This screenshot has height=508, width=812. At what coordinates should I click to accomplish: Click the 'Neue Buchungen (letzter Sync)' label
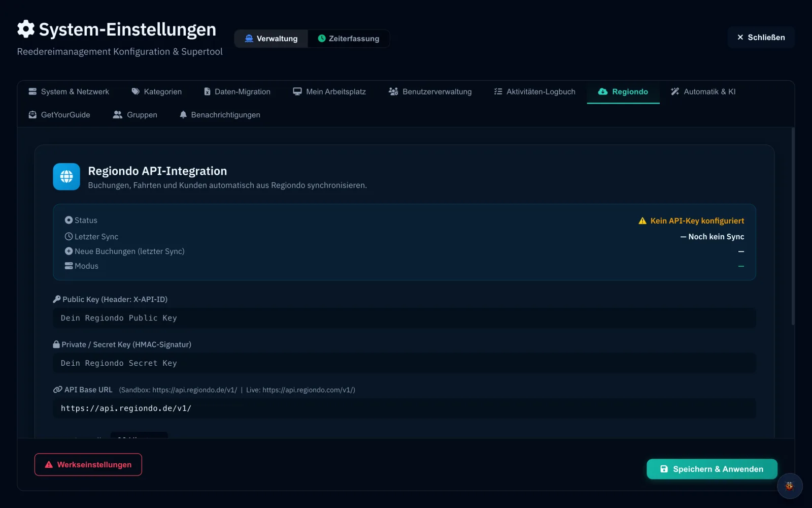129,251
